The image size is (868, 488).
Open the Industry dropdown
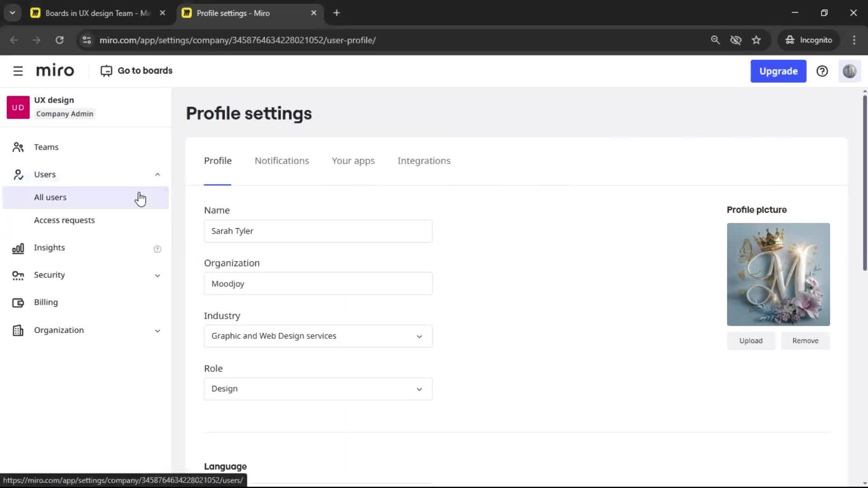click(x=318, y=336)
